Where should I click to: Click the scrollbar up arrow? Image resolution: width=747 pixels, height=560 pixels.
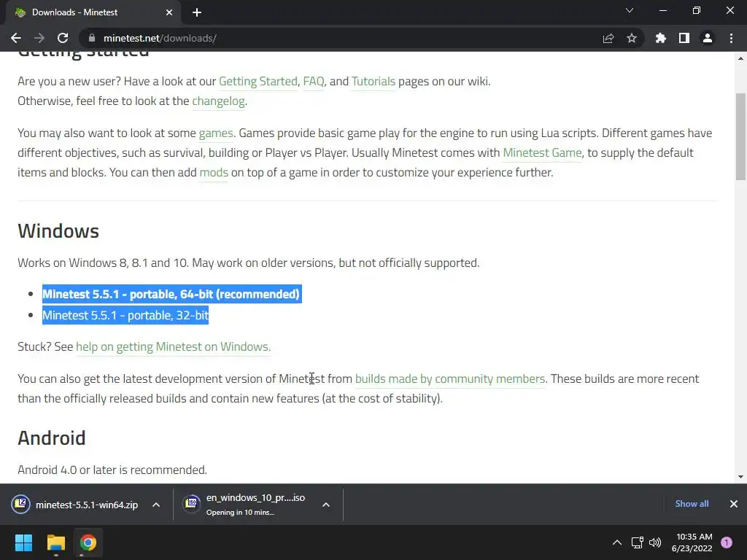pyautogui.click(x=740, y=58)
